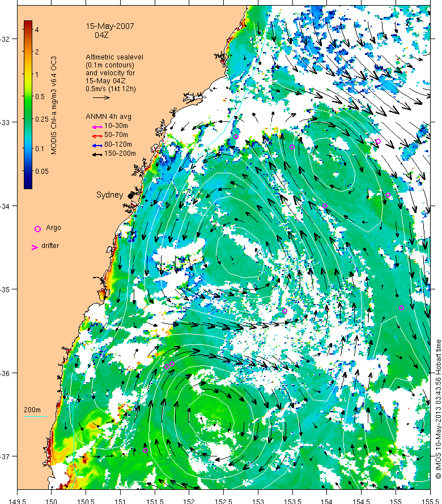Click the velocity scale reference arrow
The image size is (442, 504).
[x=101, y=97]
